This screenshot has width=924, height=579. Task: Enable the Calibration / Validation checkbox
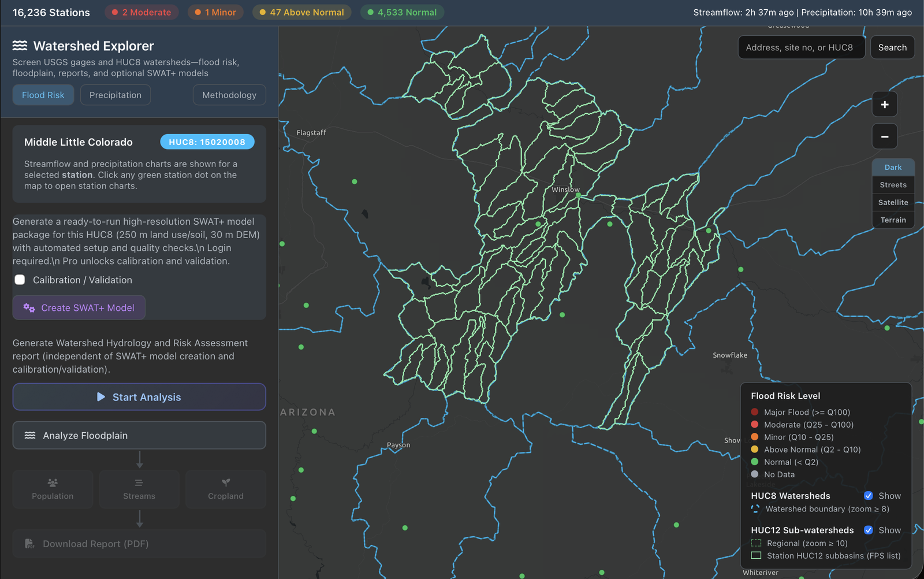(20, 280)
